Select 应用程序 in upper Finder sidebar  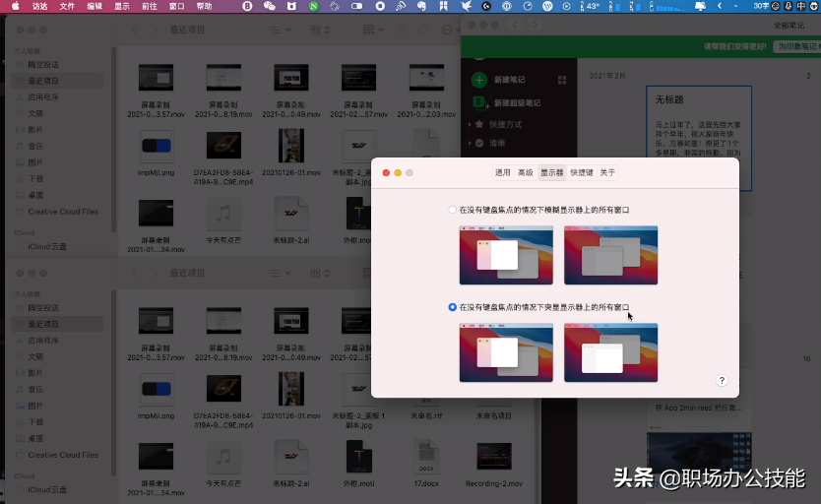tap(56, 97)
